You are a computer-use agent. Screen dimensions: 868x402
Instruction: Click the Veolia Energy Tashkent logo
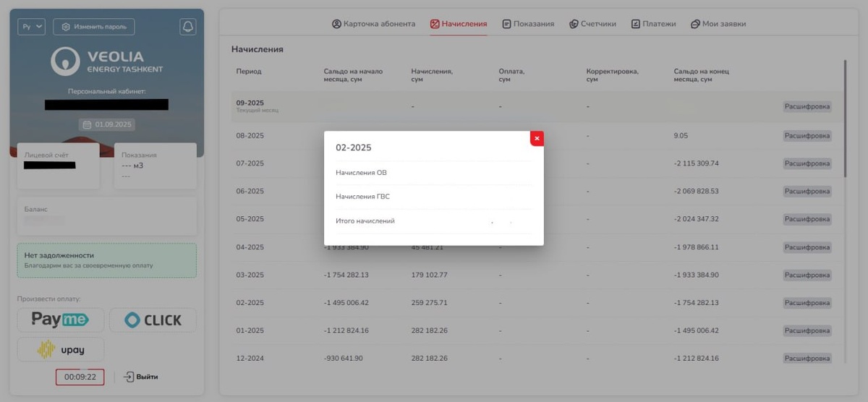click(107, 61)
